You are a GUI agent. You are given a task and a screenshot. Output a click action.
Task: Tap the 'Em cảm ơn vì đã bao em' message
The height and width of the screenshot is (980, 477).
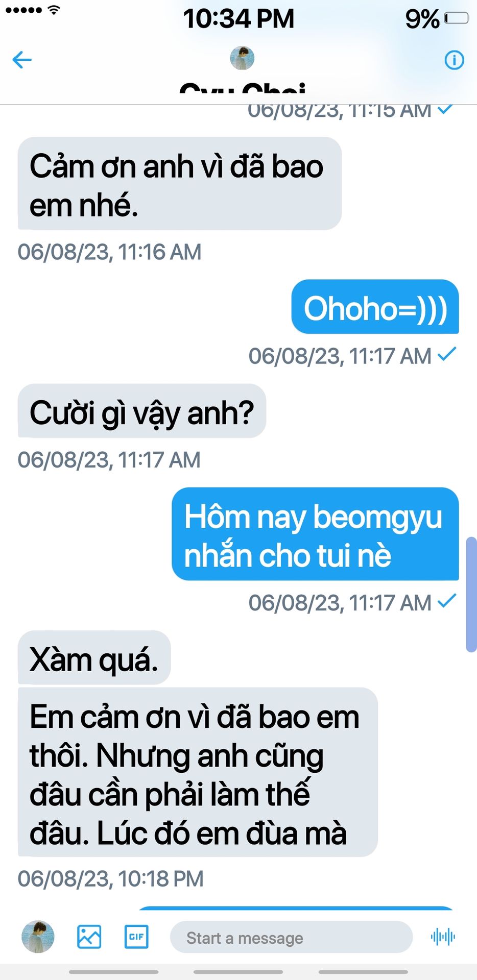[x=198, y=772]
